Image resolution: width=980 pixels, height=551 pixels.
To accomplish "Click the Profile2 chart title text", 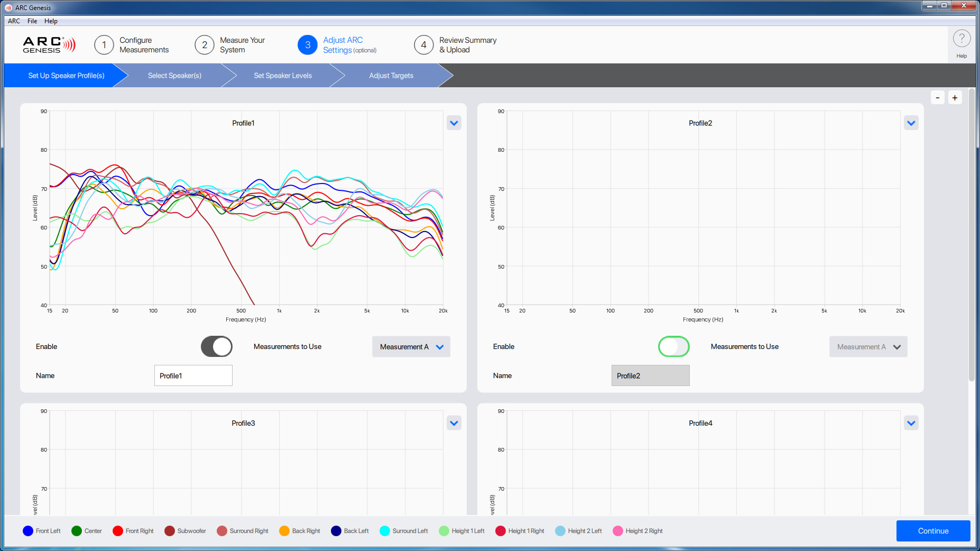I will [x=700, y=123].
